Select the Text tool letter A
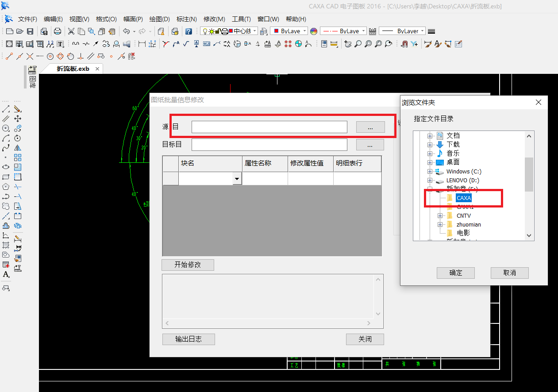This screenshot has width=558, height=392. point(6,275)
